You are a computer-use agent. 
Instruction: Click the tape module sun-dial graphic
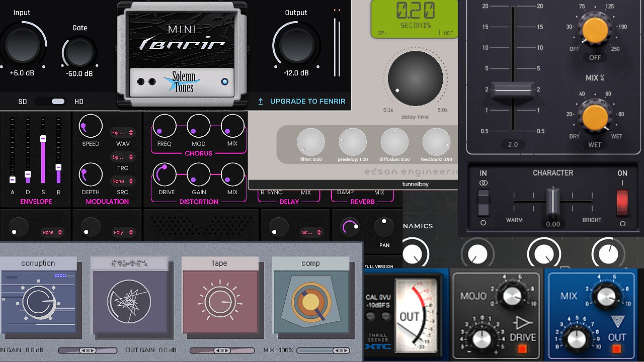click(x=220, y=302)
